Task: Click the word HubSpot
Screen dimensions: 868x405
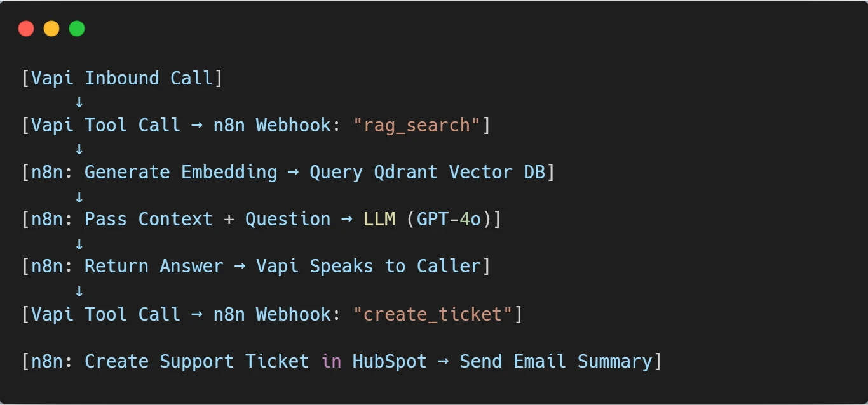Action: (390, 361)
